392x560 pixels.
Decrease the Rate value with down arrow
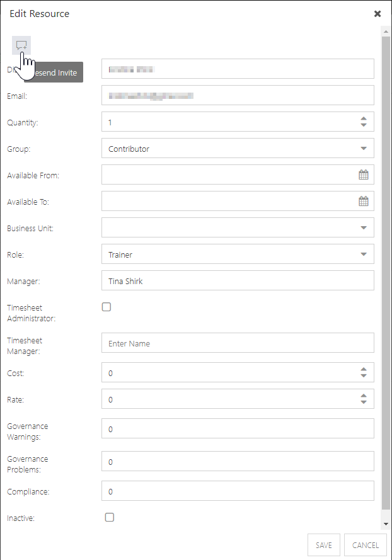(364, 402)
